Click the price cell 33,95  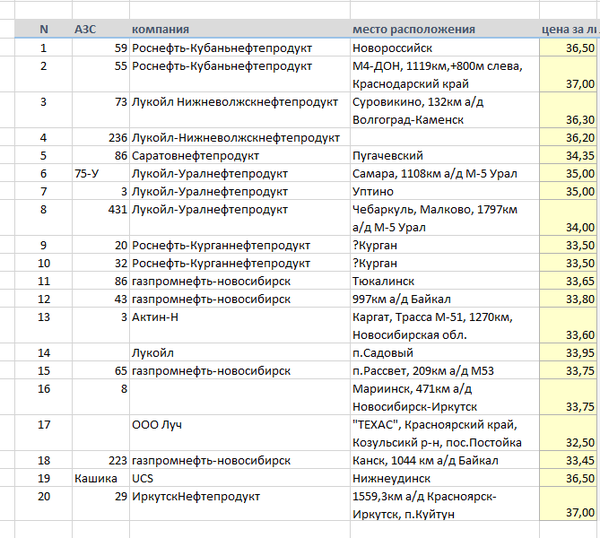568,352
